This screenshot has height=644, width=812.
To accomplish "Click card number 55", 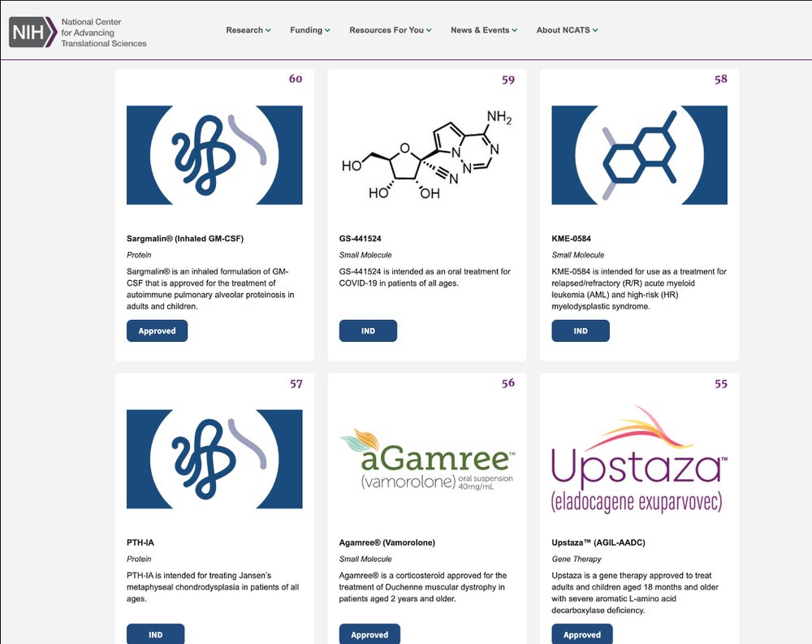I will pos(721,383).
